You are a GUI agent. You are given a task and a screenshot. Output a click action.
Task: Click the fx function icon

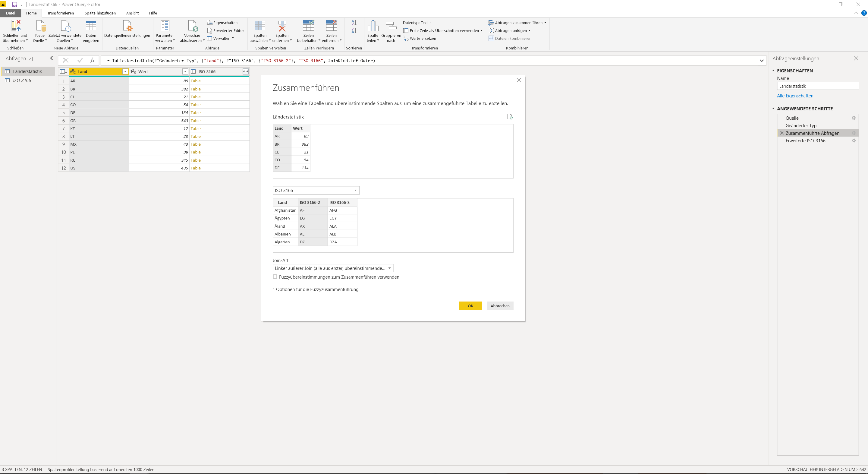point(92,60)
